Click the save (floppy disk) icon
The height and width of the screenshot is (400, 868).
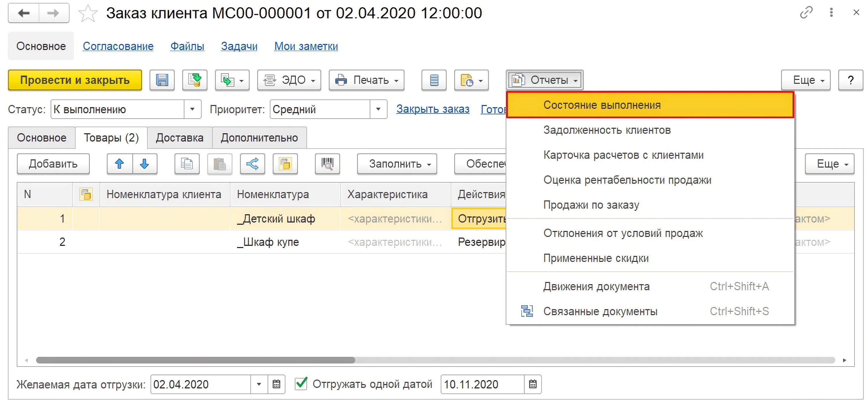pos(162,80)
